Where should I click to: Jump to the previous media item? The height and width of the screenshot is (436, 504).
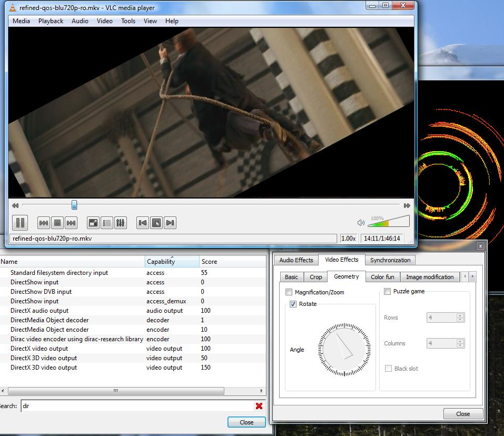point(43,223)
